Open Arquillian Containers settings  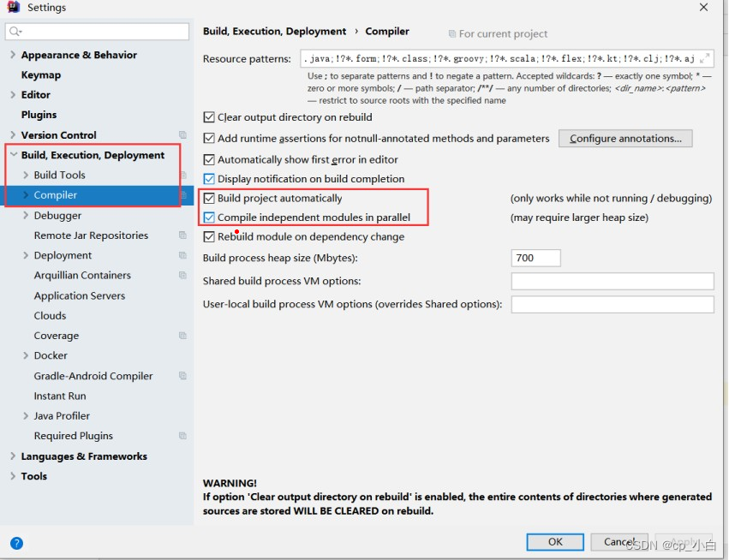coord(82,276)
